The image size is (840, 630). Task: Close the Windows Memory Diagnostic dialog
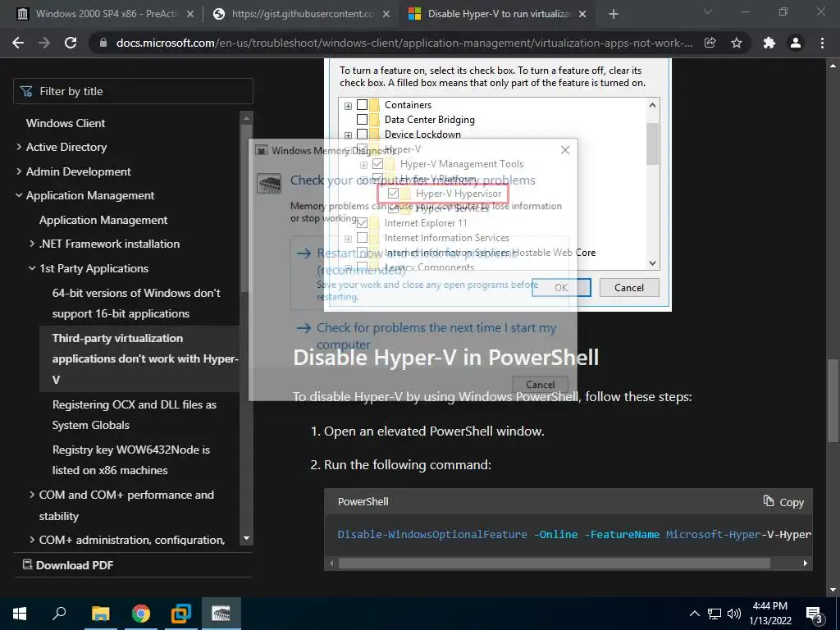565,151
